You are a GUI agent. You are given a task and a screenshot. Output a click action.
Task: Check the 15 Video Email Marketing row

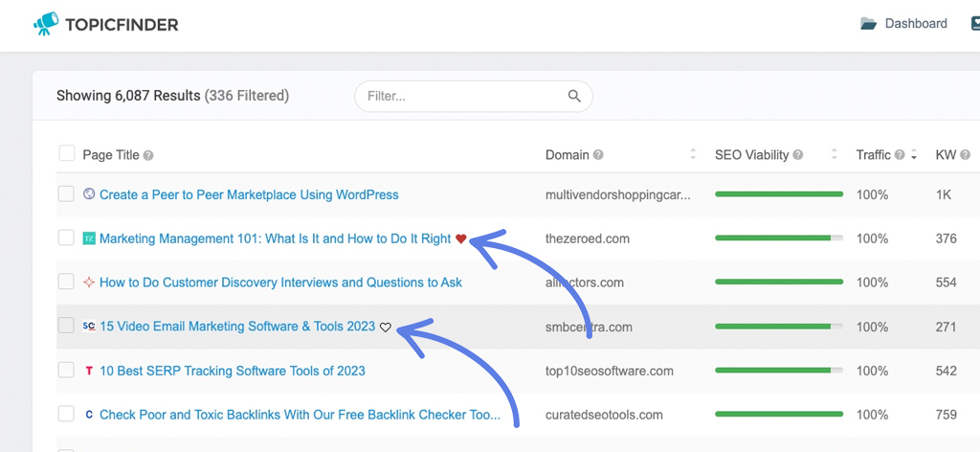(66, 325)
